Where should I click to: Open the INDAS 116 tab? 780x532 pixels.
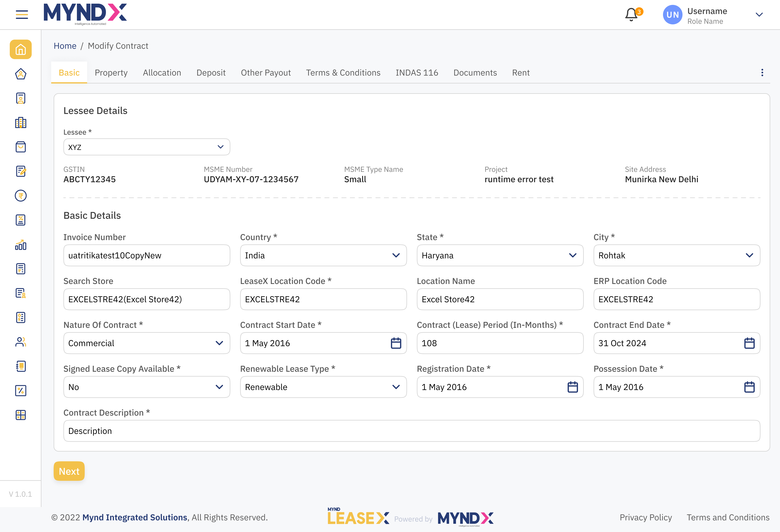click(x=417, y=73)
